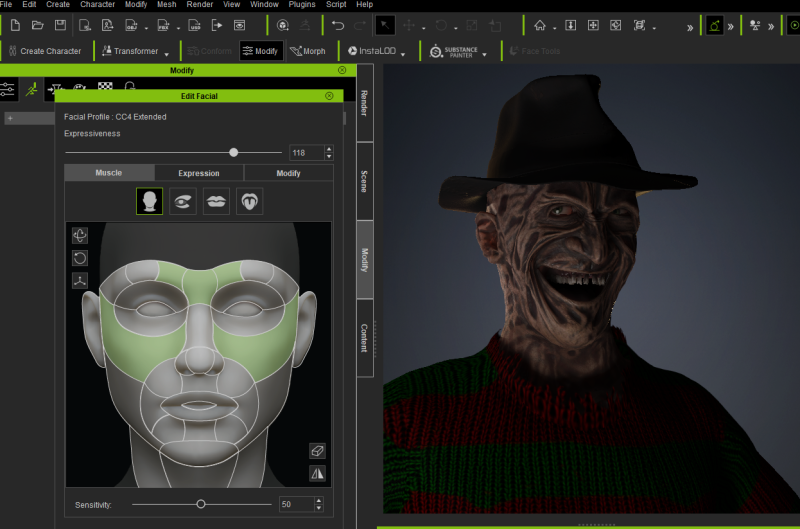Close the Edit Facial panel
The height and width of the screenshot is (529, 800).
coord(330,96)
